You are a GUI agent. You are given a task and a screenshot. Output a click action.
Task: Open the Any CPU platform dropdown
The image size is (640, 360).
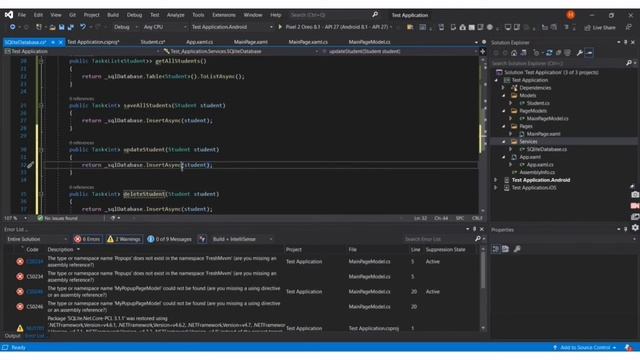point(164,27)
